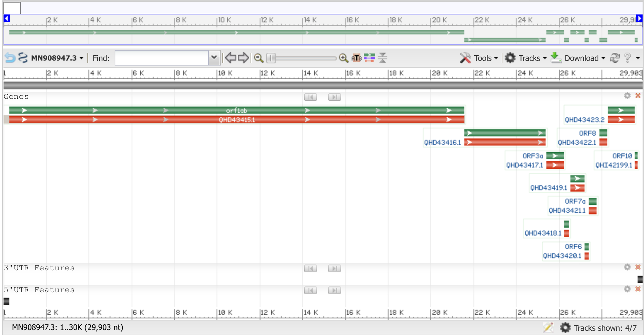
Task: Open the MN908947.3 sequence dropdown
Action: pos(57,58)
